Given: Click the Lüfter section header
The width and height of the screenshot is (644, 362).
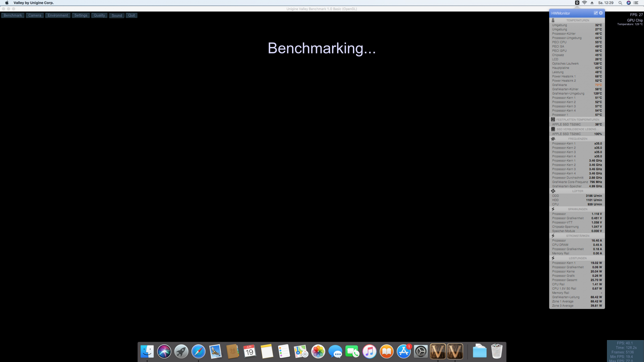Looking at the screenshot, I should 577,191.
